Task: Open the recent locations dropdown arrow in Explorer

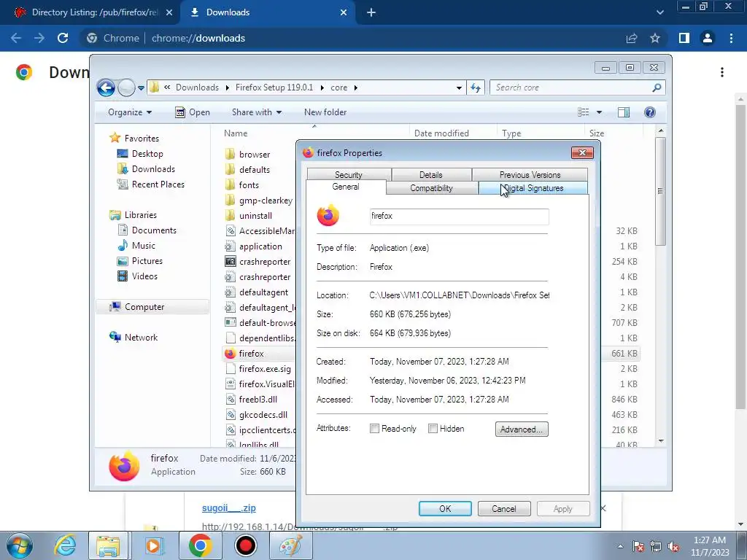Action: click(x=141, y=88)
